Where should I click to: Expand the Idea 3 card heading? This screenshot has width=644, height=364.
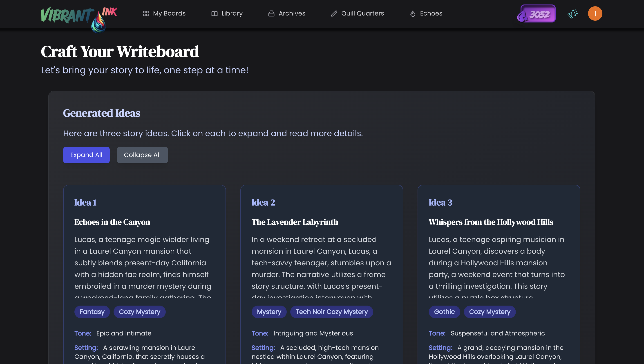pyautogui.click(x=440, y=202)
